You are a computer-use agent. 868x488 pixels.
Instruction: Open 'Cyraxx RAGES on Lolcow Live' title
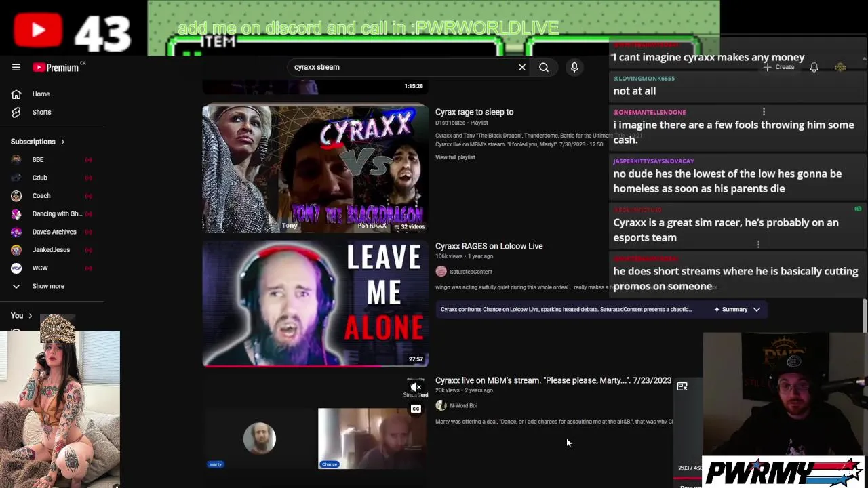click(489, 246)
